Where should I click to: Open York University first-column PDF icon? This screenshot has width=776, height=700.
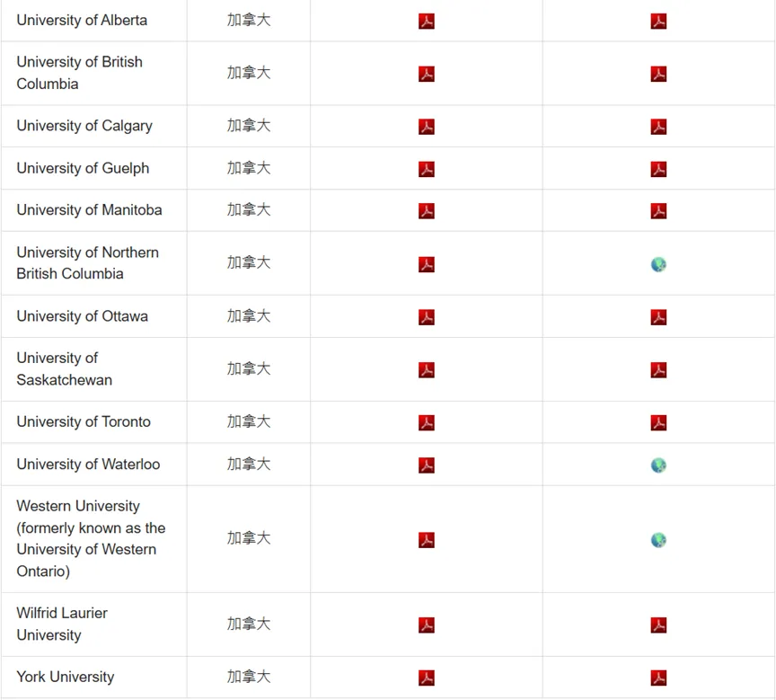coord(427,678)
